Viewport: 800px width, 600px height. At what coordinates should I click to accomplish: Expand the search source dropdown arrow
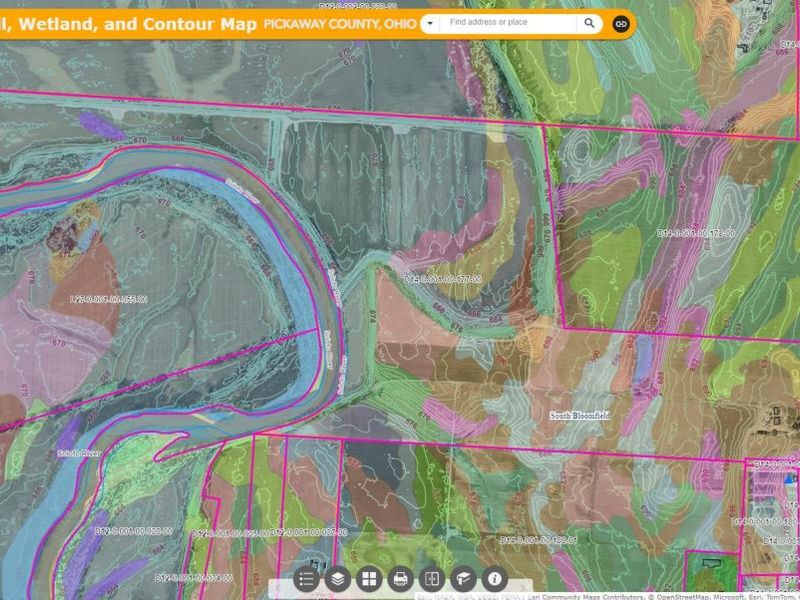429,22
